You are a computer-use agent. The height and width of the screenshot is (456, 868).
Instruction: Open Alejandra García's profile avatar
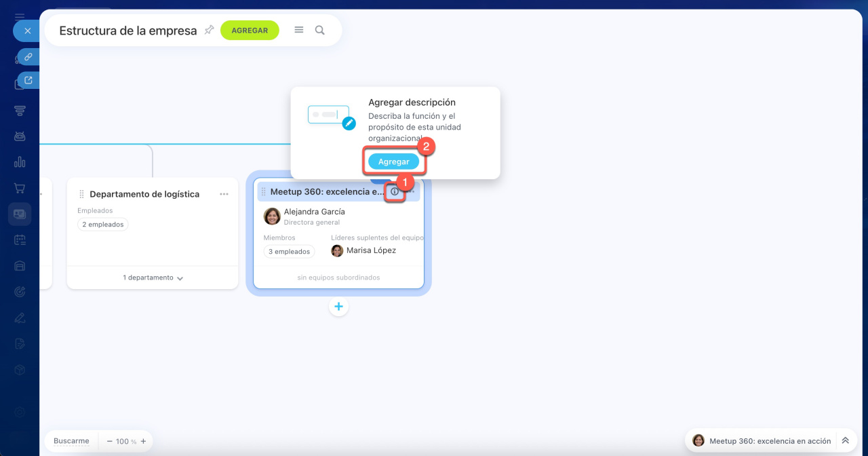272,216
